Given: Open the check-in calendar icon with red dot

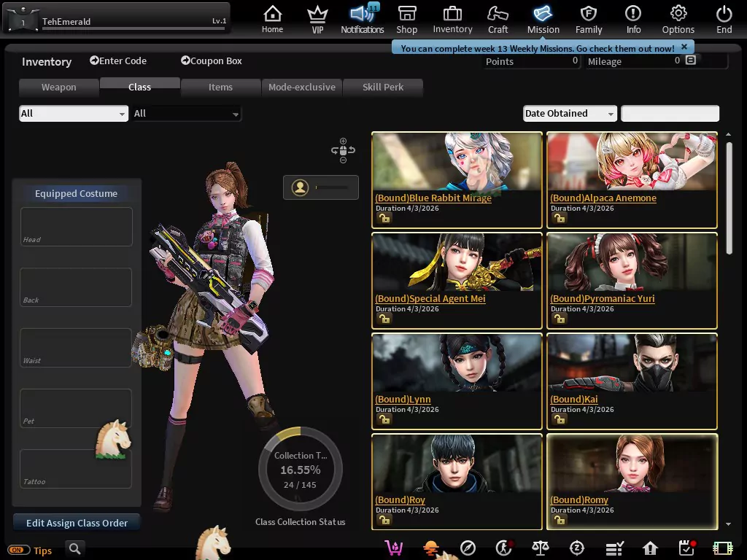Looking at the screenshot, I should coord(686,548).
